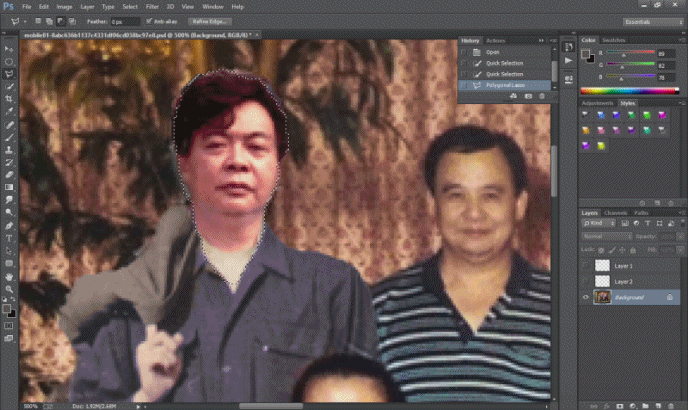Create new group folder in Layers panel
Screen dimensions: 688x410
click(x=645, y=406)
